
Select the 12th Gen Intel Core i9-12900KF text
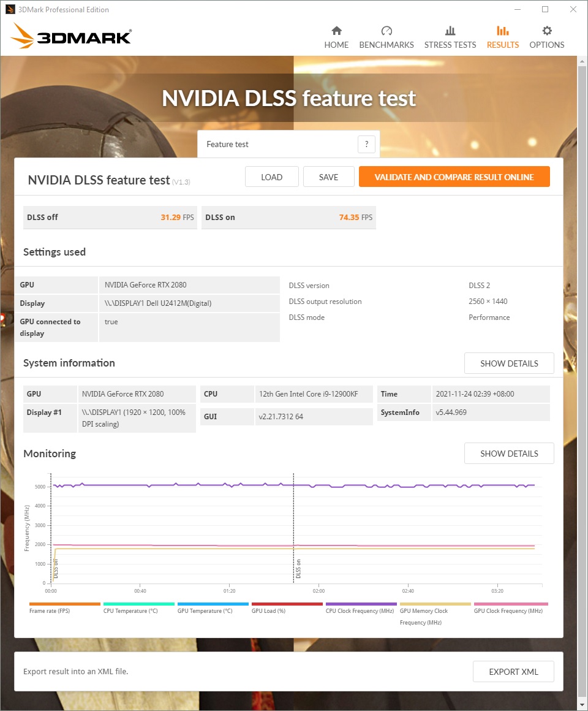pyautogui.click(x=309, y=394)
